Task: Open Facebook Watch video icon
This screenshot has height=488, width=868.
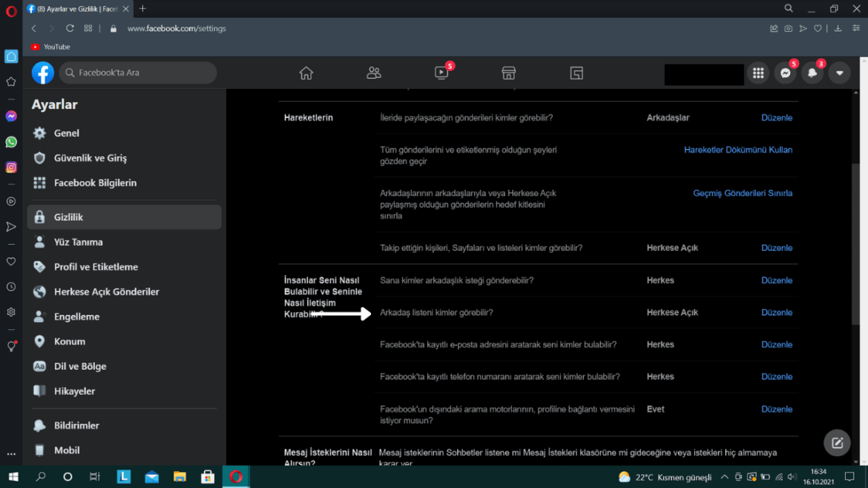Action: pyautogui.click(x=441, y=73)
